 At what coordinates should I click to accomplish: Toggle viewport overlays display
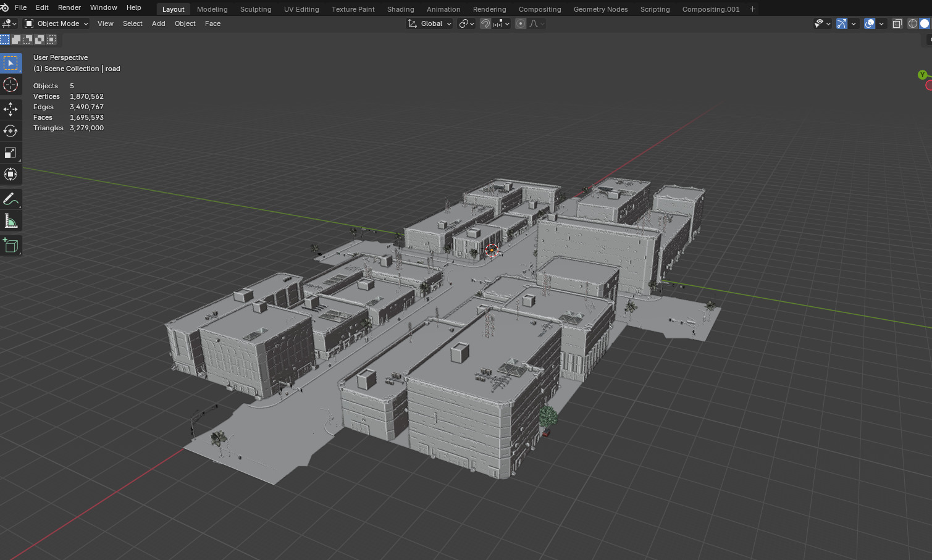point(870,23)
